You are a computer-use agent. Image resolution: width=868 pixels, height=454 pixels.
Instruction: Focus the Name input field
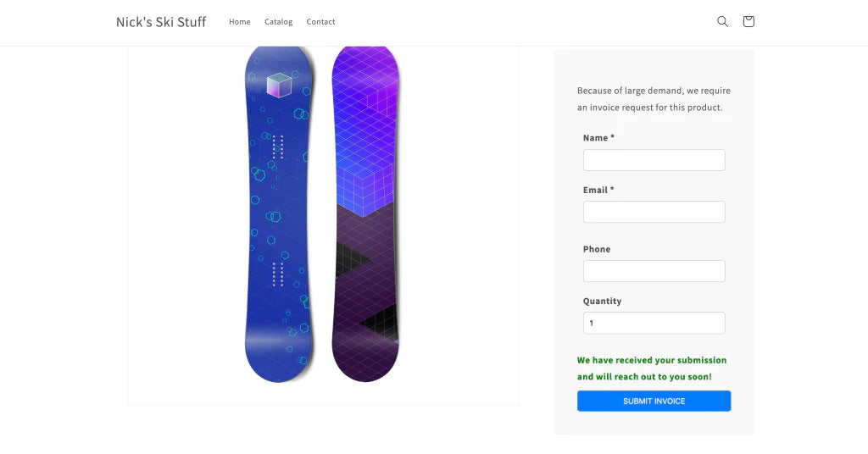coord(654,160)
